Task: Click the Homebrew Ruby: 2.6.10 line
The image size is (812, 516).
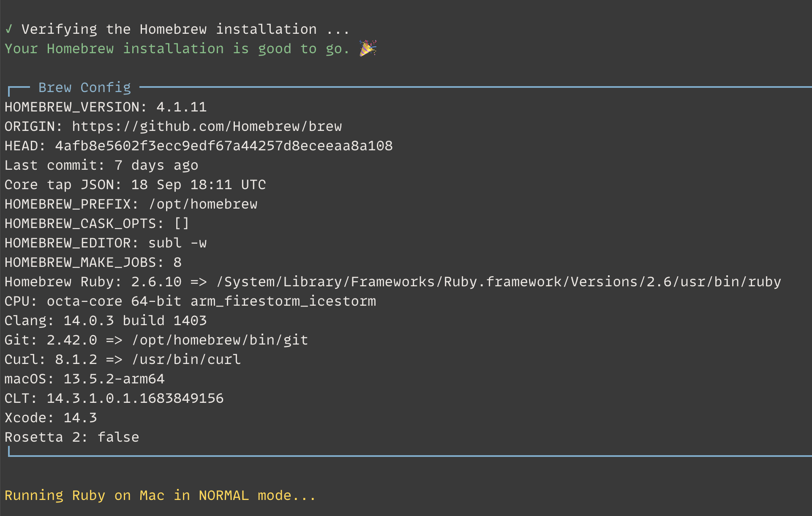Action: pos(393,282)
